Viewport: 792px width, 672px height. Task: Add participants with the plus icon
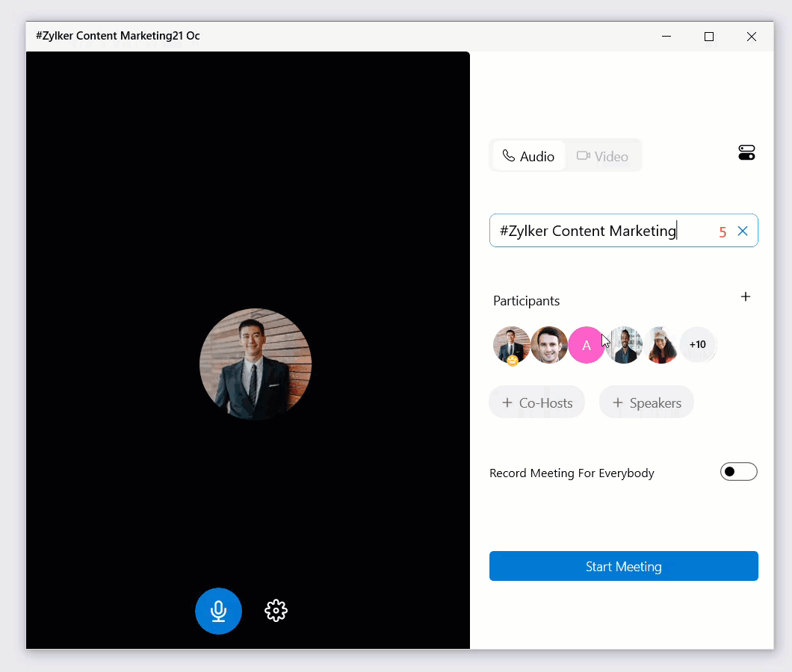pyautogui.click(x=746, y=297)
